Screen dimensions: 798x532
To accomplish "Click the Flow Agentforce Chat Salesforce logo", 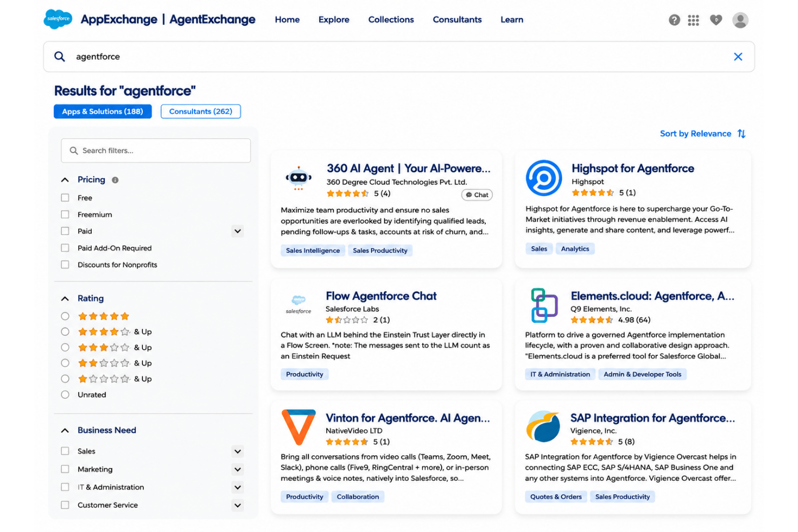I will 298,304.
